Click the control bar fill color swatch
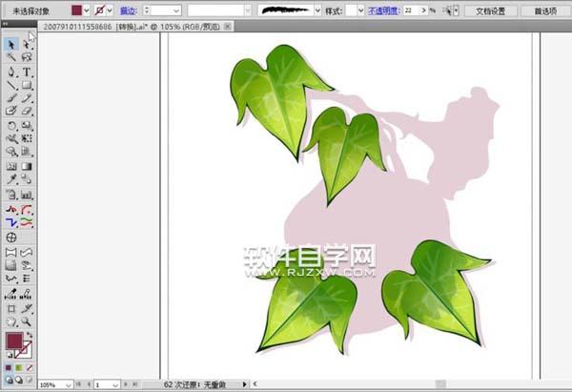This screenshot has width=572, height=392. pos(76,10)
